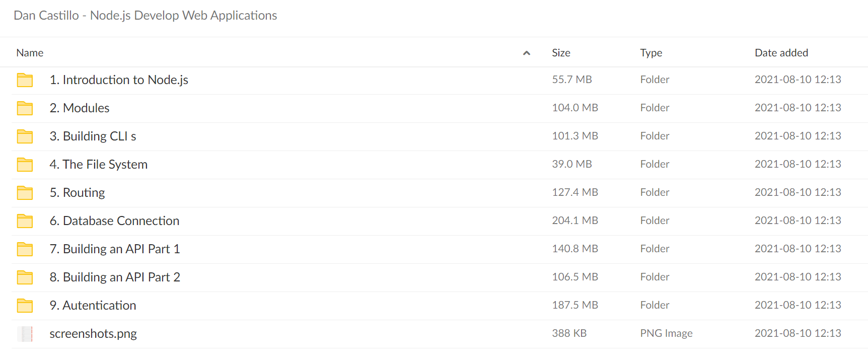Open the 4. The File System folder name
The image size is (868, 363).
99,165
